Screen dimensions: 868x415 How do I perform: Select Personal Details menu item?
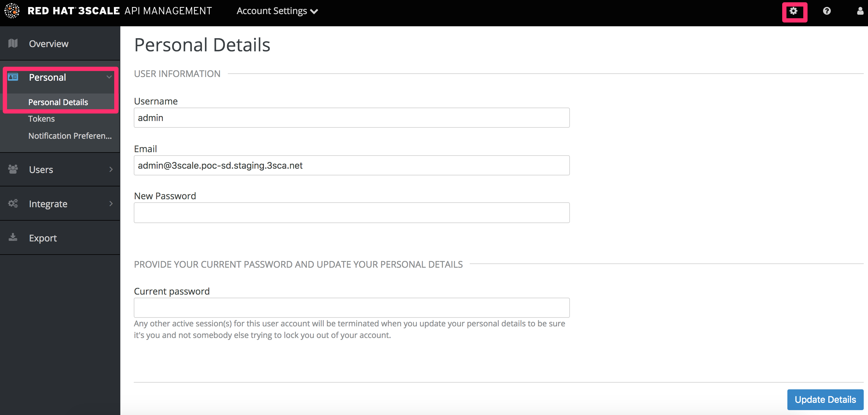click(x=58, y=102)
